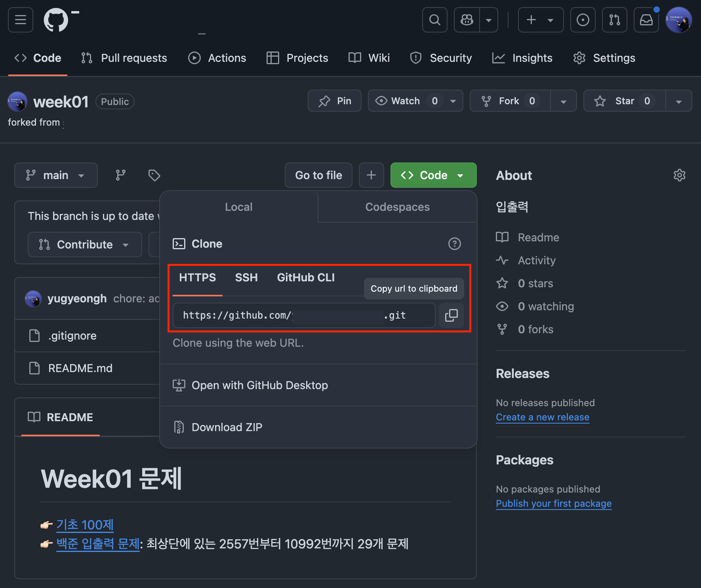Click the Public visibility badge
Viewport: 701px width, 588px height.
(x=115, y=101)
